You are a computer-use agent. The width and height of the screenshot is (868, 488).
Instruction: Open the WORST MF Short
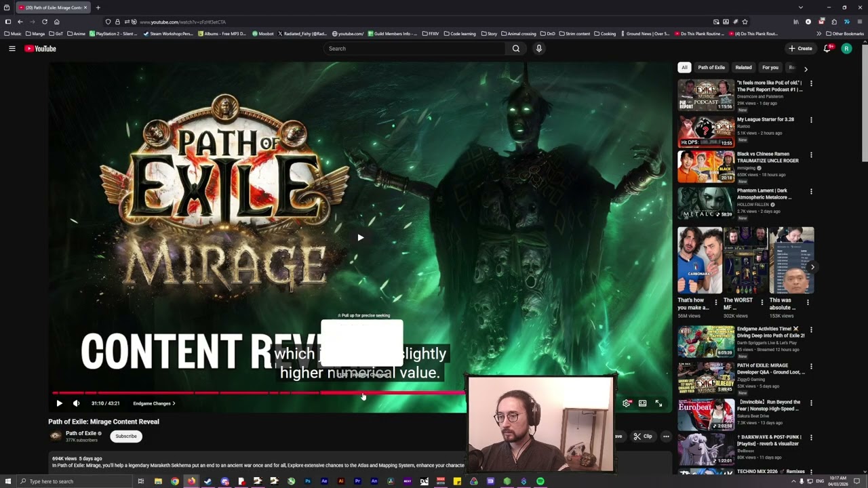tap(746, 261)
